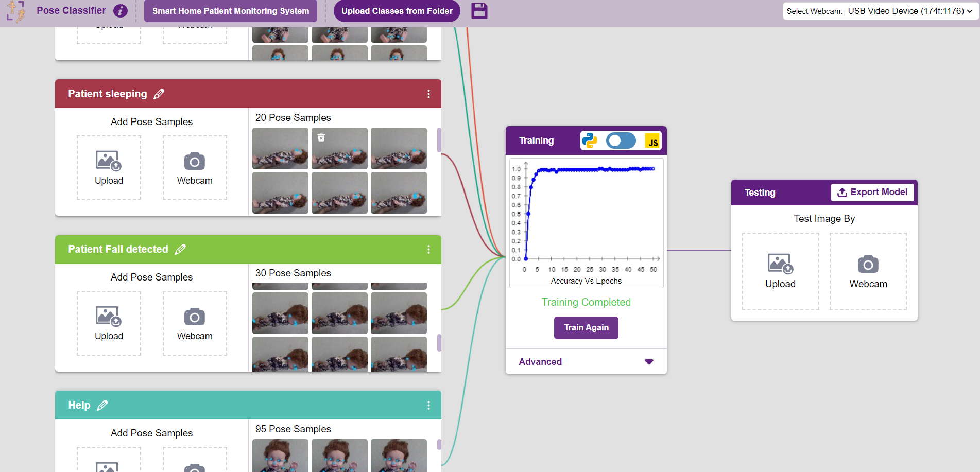Click the 95 Pose Samples label
980x472 pixels.
[293, 429]
